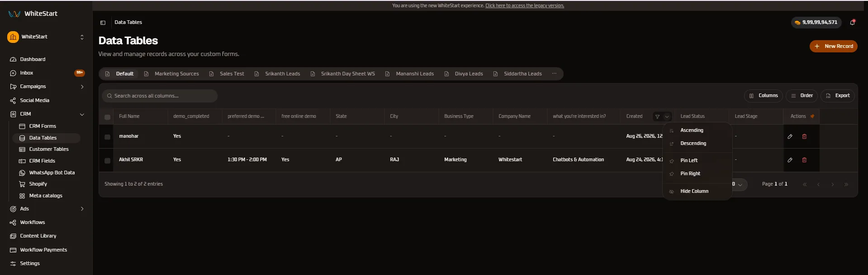Click the legacy version link

click(525, 5)
